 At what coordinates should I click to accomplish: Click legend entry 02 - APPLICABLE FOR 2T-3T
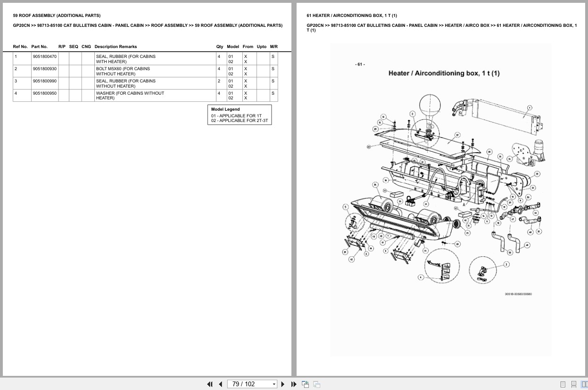(x=240, y=121)
